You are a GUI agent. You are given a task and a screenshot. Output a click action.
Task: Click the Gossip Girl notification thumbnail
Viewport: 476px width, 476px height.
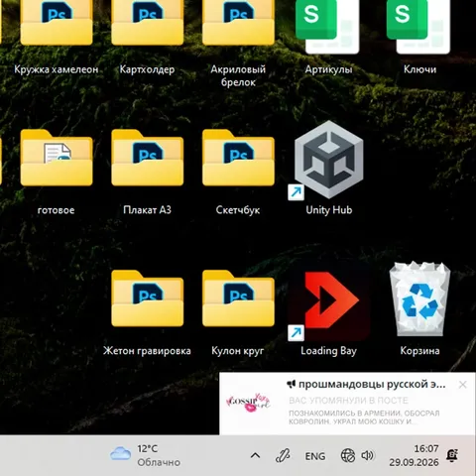[248, 403]
